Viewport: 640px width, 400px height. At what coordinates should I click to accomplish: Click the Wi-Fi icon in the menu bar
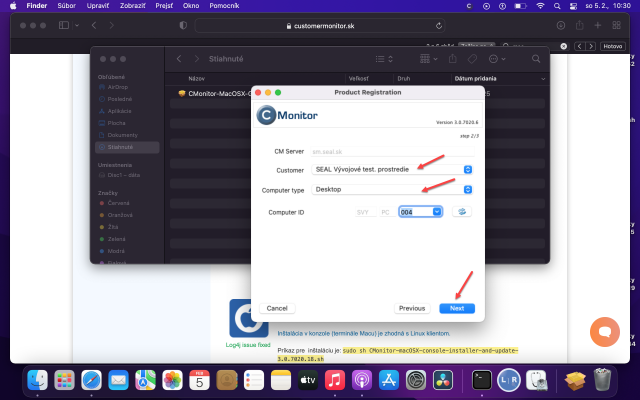[540, 6]
